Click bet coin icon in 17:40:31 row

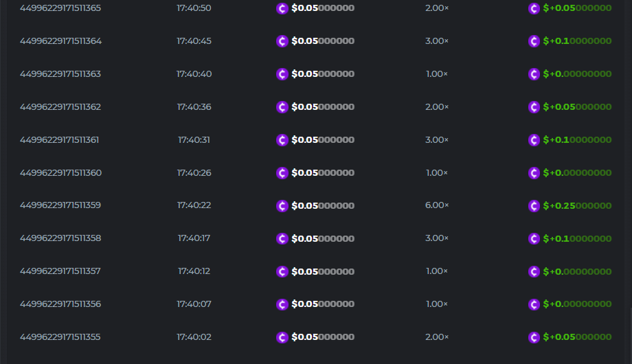click(x=282, y=140)
